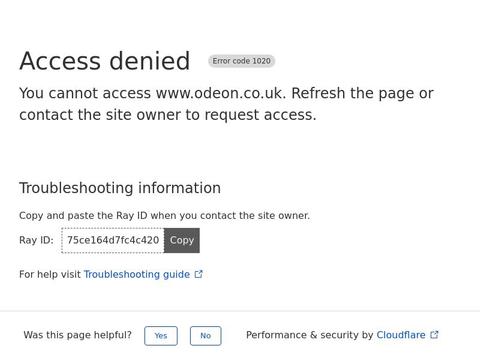Click the Error code 1020 badge

tap(242, 61)
